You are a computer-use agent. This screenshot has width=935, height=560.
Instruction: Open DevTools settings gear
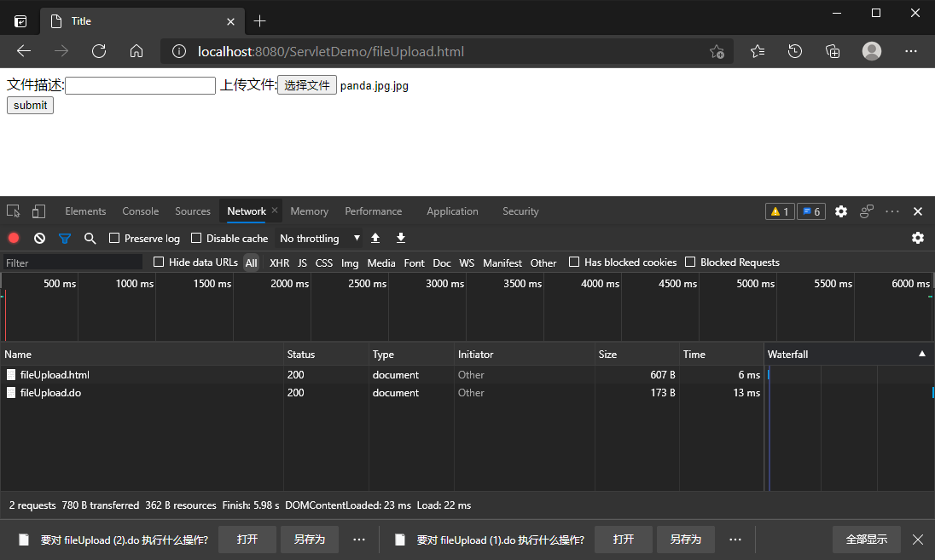[841, 211]
